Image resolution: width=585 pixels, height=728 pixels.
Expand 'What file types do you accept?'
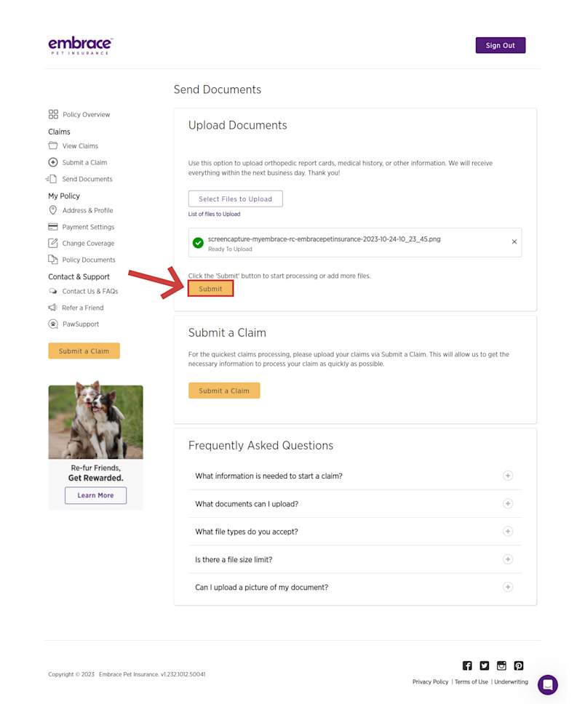tap(508, 532)
